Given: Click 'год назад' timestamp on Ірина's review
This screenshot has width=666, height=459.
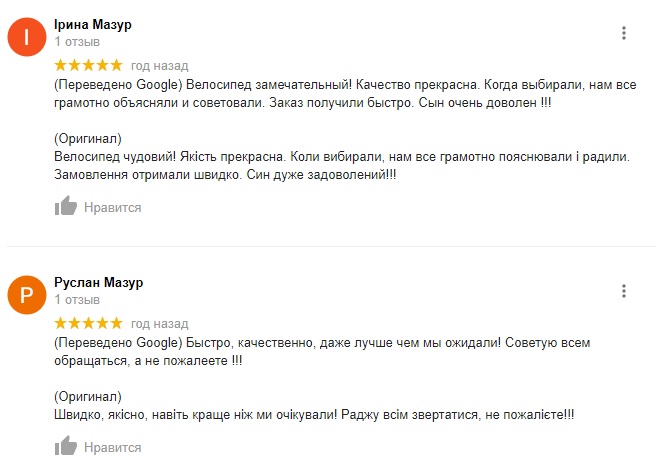Looking at the screenshot, I should coord(160,66).
